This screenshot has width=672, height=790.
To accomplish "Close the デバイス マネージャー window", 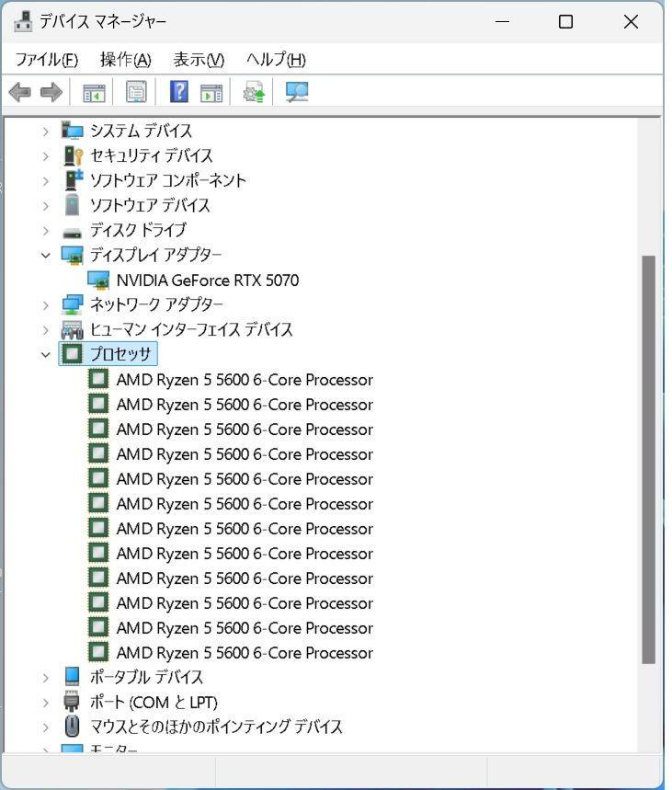I will click(631, 22).
